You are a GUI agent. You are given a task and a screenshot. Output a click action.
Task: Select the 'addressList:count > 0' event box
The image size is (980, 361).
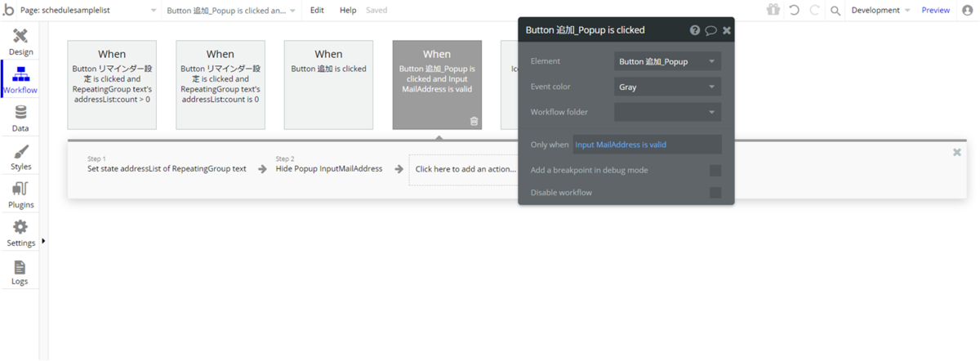pyautogui.click(x=112, y=85)
